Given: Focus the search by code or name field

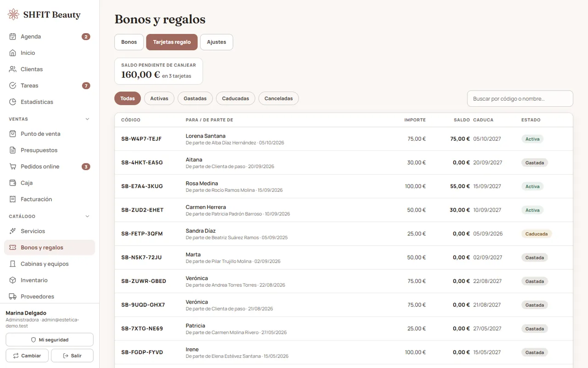Looking at the screenshot, I should 520,98.
